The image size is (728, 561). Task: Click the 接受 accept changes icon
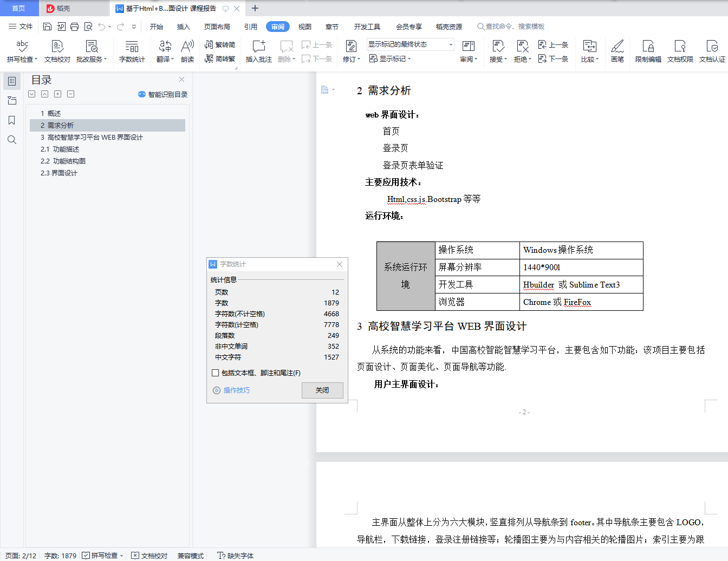498,47
